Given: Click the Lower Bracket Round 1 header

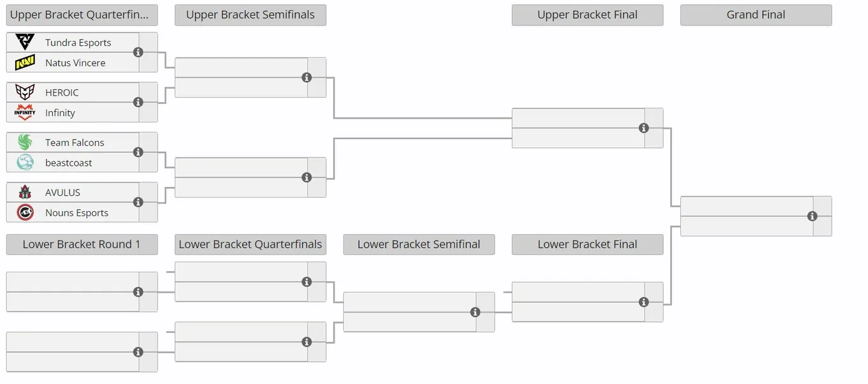Looking at the screenshot, I should pyautogui.click(x=82, y=244).
